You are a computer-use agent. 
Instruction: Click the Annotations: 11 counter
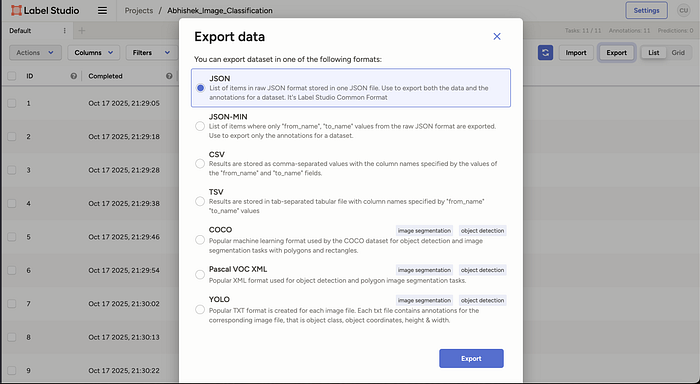pos(629,31)
